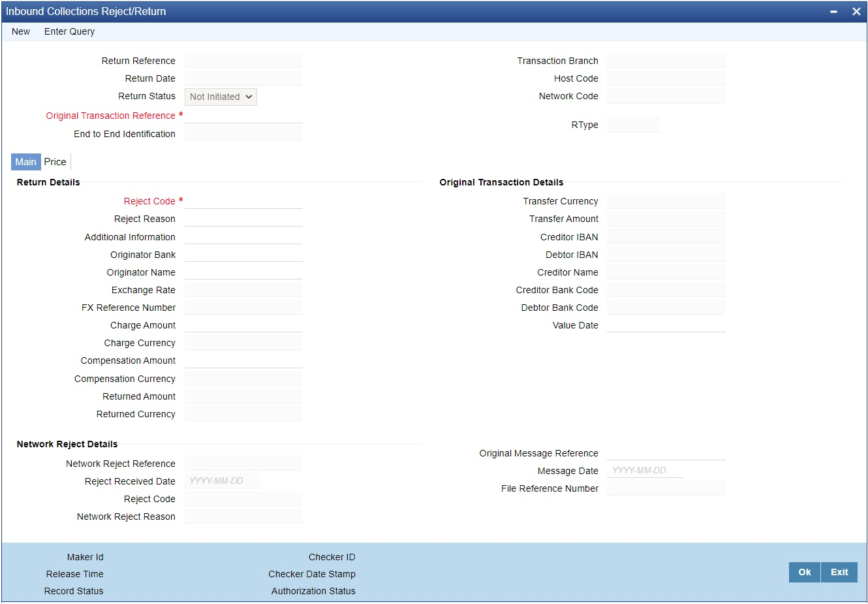Click the Transfer Amount field

coord(666,219)
